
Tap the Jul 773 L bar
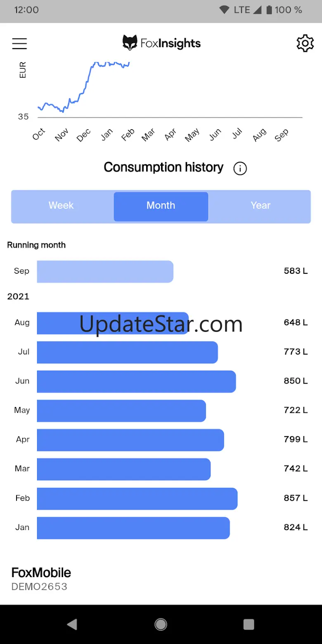[x=127, y=352]
